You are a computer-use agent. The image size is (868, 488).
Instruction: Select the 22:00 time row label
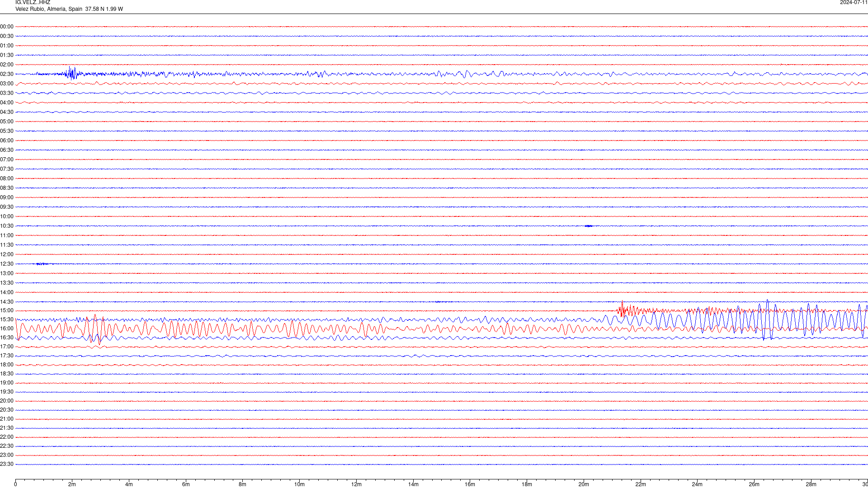click(x=7, y=437)
